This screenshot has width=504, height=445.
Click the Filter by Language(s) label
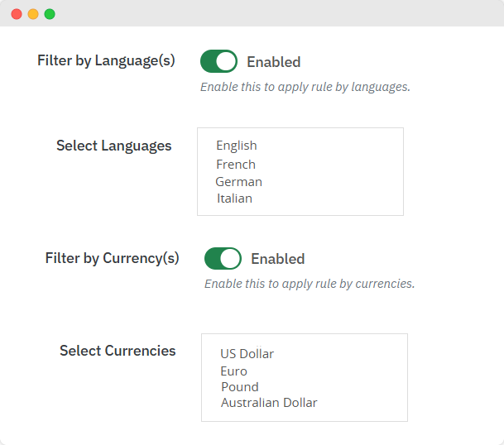pyautogui.click(x=106, y=60)
